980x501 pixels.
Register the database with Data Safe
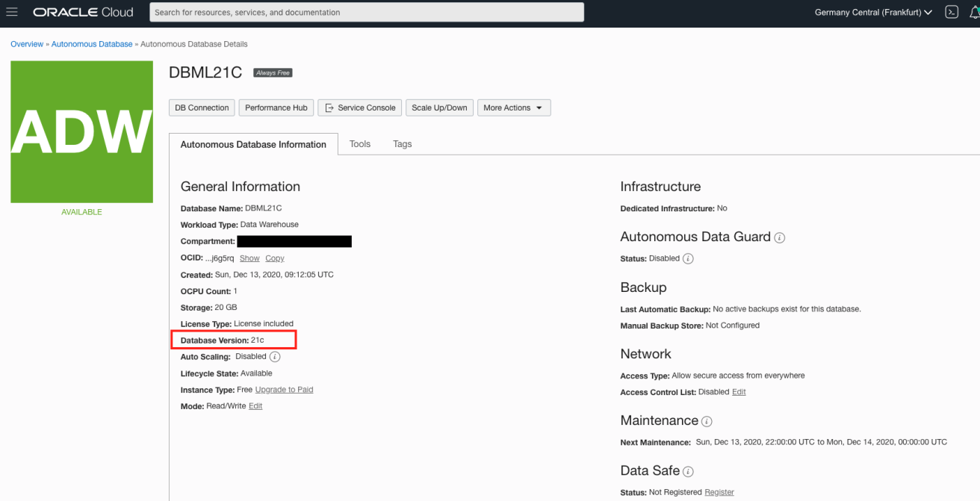click(719, 492)
